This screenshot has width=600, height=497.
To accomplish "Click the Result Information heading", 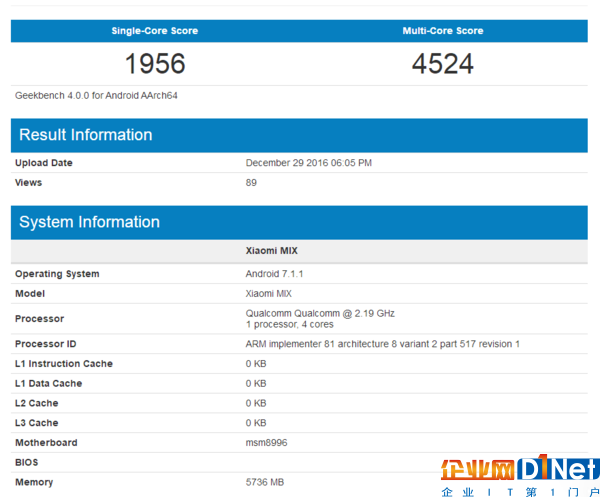I will (86, 135).
